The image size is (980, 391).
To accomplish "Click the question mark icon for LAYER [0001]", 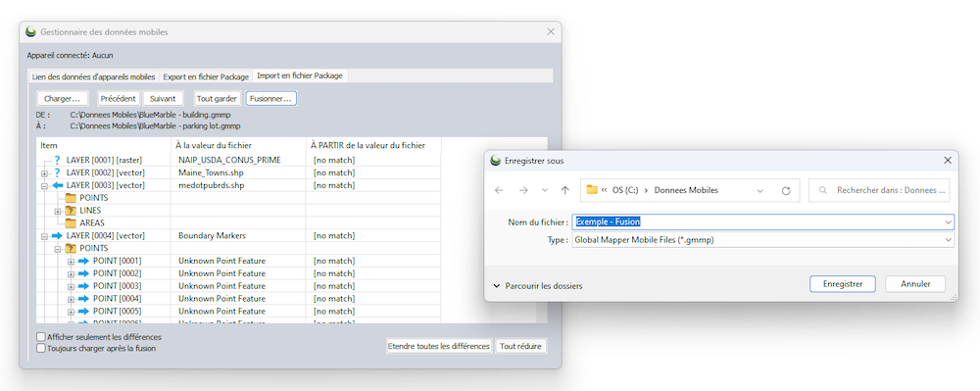I will tap(58, 160).
